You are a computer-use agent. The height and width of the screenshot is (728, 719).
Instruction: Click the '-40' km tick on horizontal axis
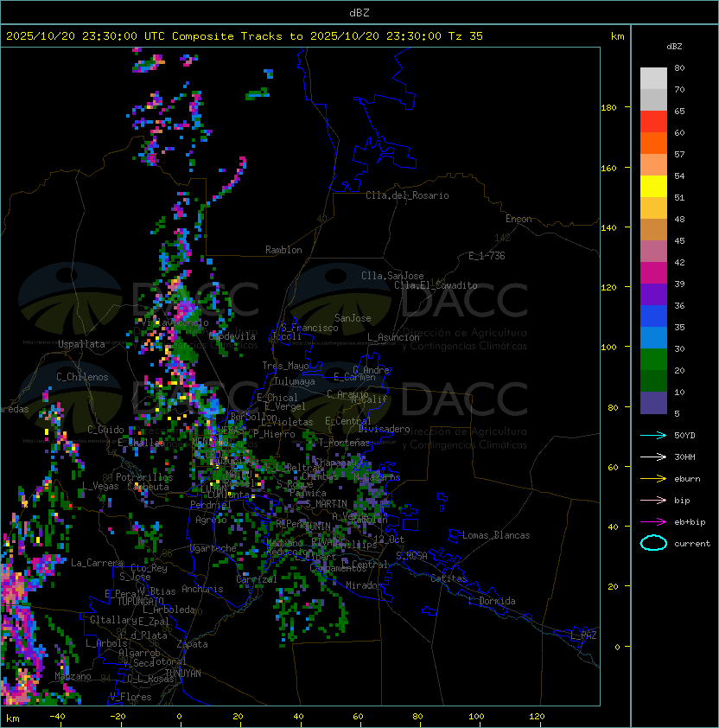57,717
